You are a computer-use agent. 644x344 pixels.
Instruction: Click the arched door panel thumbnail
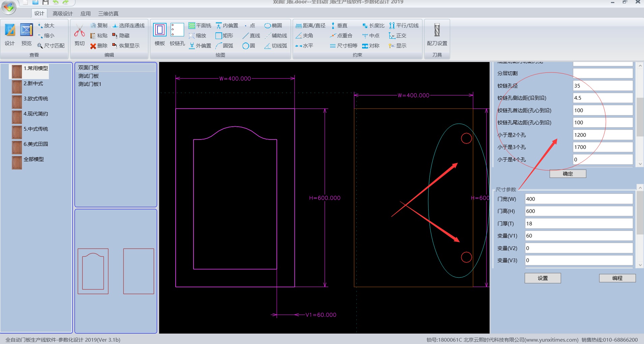[93, 271]
